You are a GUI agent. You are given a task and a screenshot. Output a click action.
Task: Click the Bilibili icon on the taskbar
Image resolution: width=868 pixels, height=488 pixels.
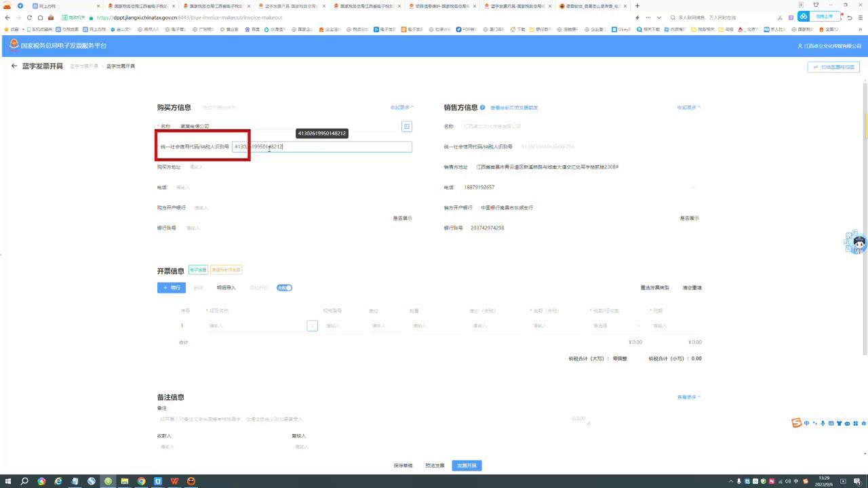pos(157,481)
